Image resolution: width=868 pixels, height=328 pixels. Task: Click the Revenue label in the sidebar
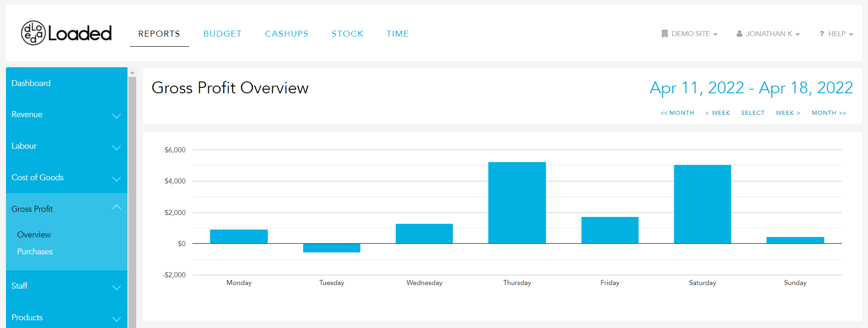pos(27,114)
